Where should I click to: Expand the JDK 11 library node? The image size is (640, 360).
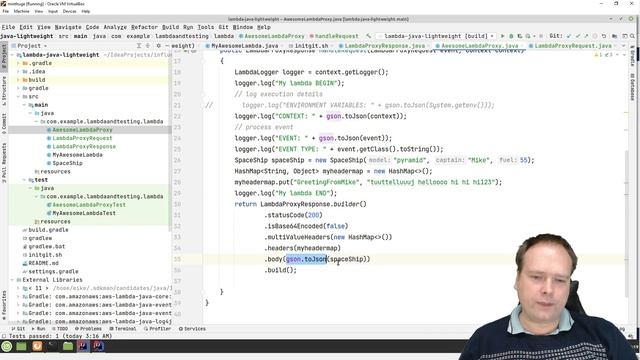click(x=18, y=288)
